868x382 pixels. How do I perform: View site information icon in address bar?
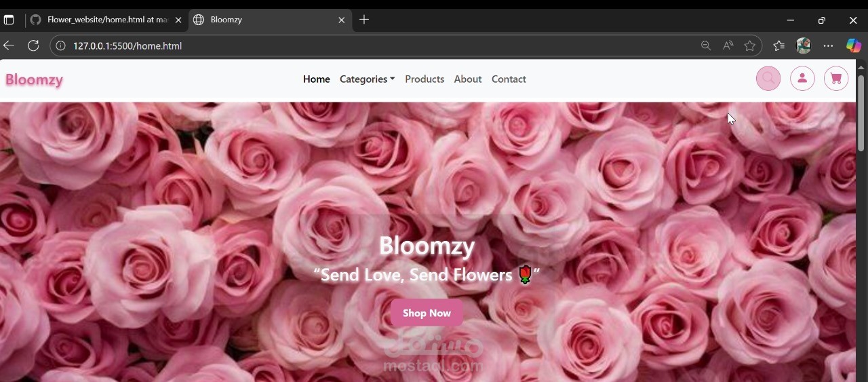[60, 46]
